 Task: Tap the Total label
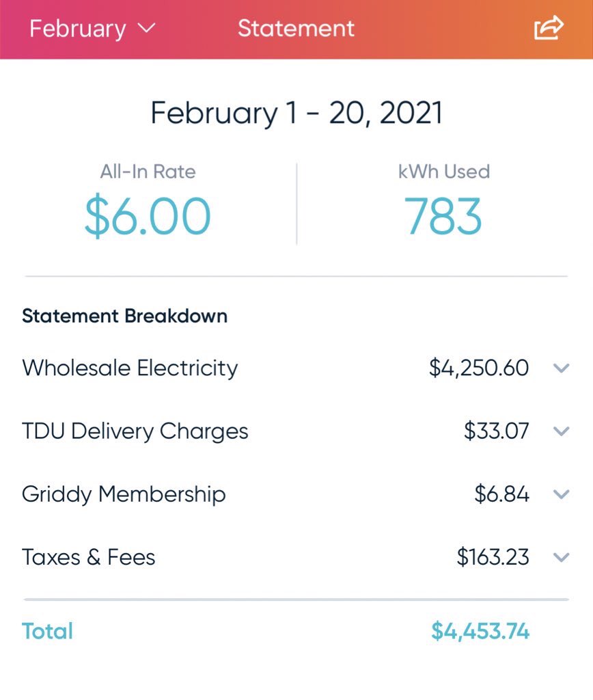[x=47, y=631]
